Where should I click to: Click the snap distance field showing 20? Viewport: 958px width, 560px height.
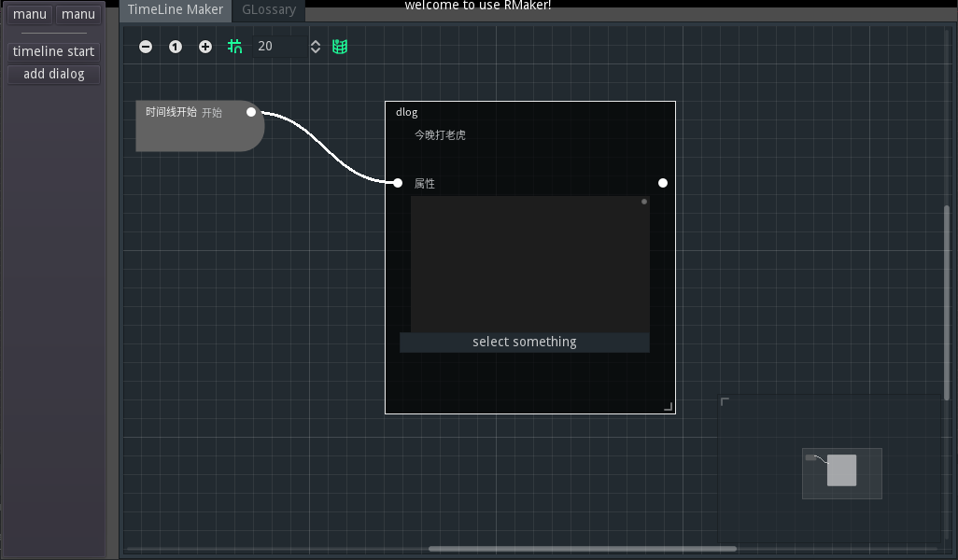click(280, 47)
